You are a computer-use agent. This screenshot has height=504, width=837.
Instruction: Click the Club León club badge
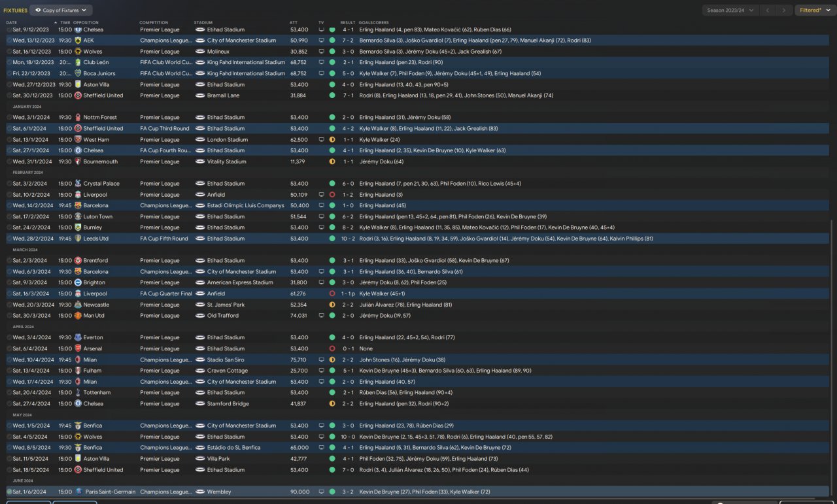tap(78, 63)
